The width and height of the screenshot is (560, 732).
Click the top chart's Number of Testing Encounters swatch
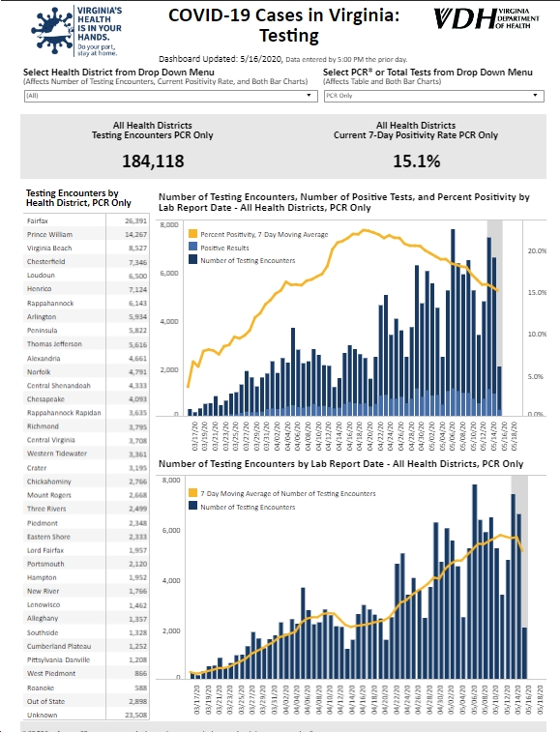192,259
